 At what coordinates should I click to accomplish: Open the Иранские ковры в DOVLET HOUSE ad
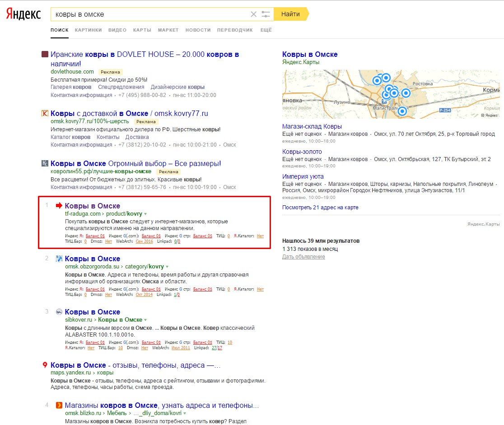pos(145,59)
